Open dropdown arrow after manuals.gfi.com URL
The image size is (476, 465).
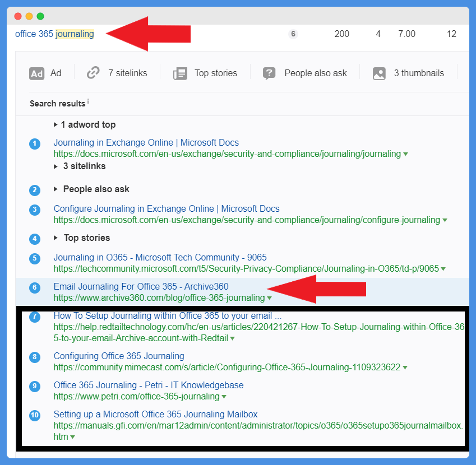pyautogui.click(x=72, y=437)
